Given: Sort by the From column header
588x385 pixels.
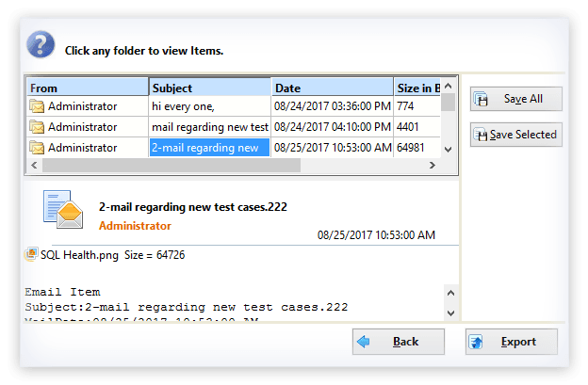Looking at the screenshot, I should 87,88.
